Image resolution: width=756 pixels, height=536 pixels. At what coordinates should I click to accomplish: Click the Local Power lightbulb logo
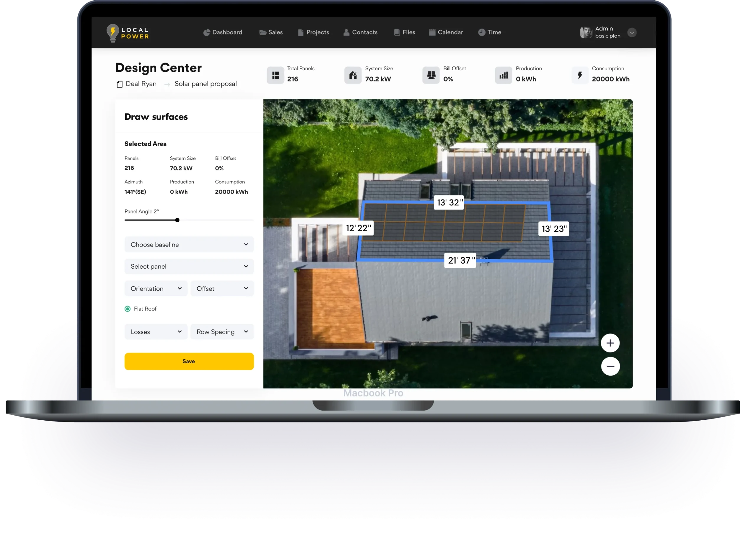pos(113,33)
